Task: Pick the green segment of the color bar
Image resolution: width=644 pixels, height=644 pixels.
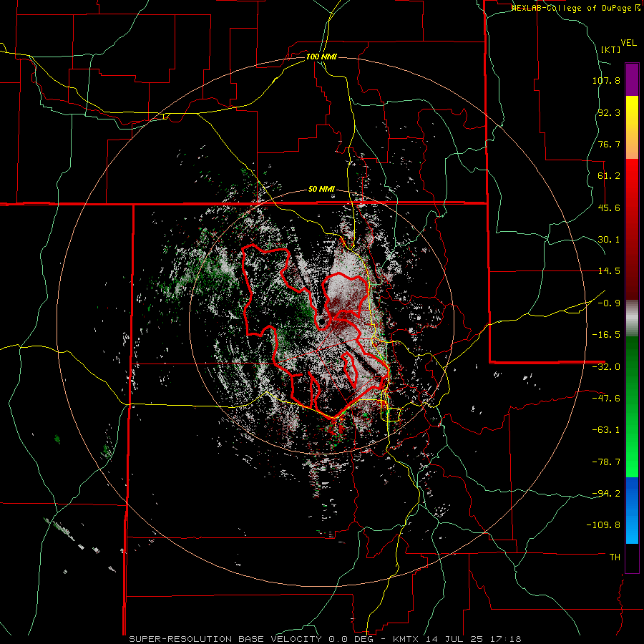Action: [632, 406]
